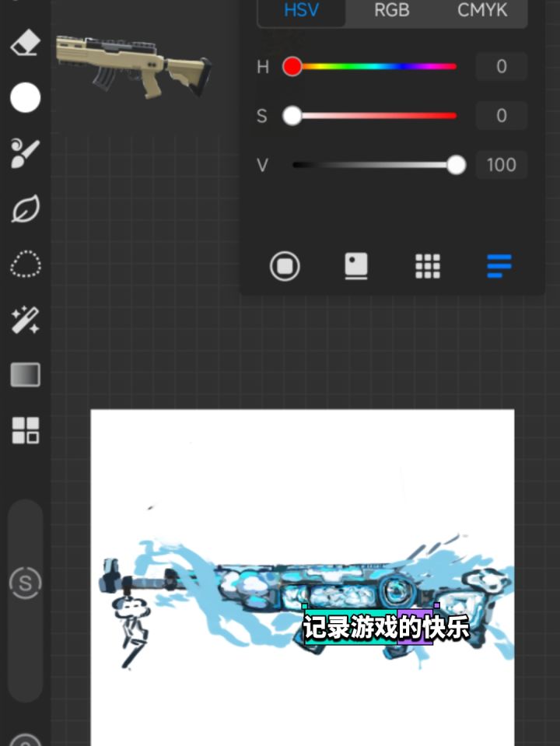Tap the circular S button in sidebar
The image size is (560, 746).
[x=25, y=583]
